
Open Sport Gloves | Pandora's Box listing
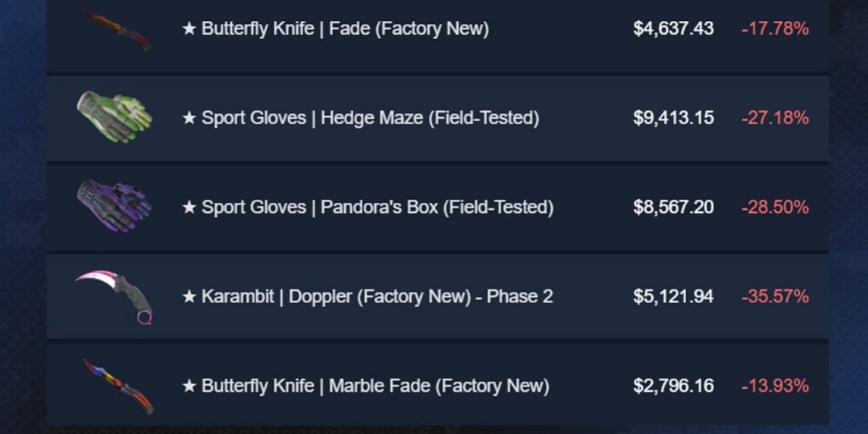tap(367, 208)
